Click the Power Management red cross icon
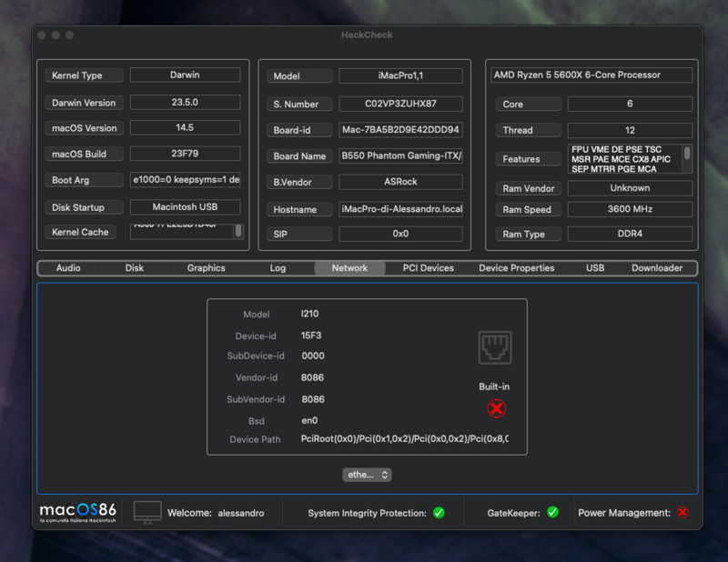Viewport: 728px width, 562px height. pyautogui.click(x=682, y=513)
